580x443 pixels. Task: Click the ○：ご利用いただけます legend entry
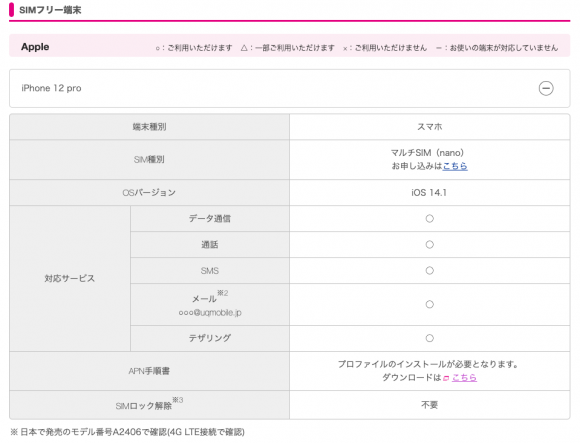pos(194,48)
